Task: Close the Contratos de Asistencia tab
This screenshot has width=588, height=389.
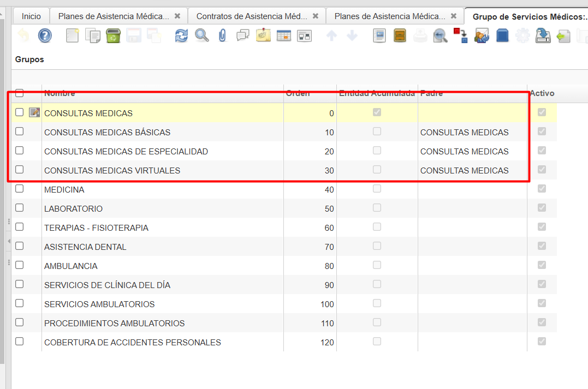Action: click(x=315, y=16)
